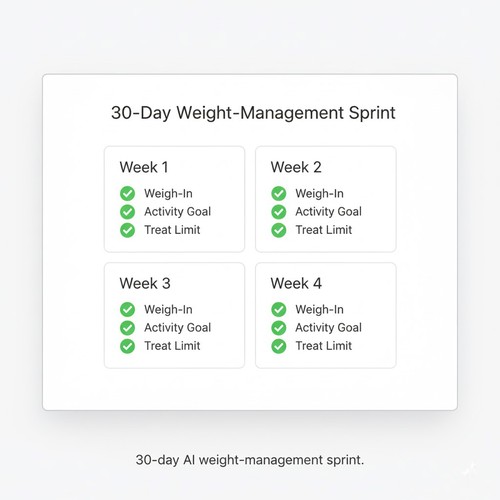The height and width of the screenshot is (500, 500).
Task: Uncheck Week 3 Treat Limit green check
Action: coord(127,346)
